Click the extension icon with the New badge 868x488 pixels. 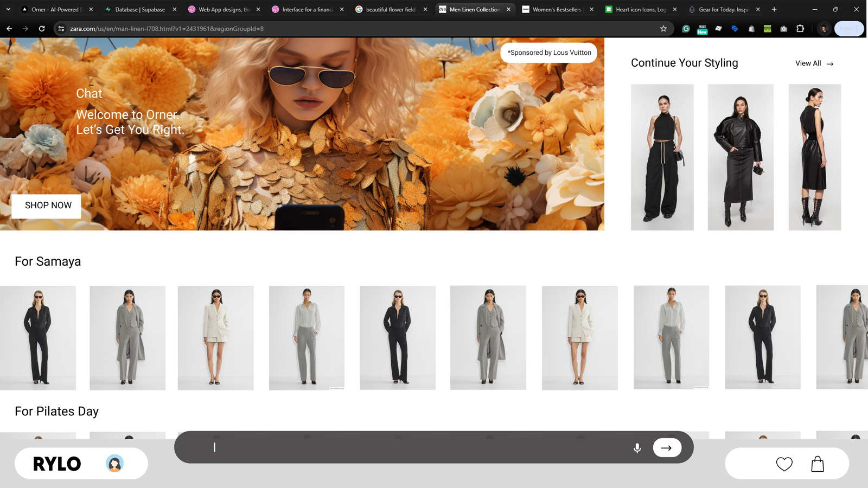[x=702, y=29]
